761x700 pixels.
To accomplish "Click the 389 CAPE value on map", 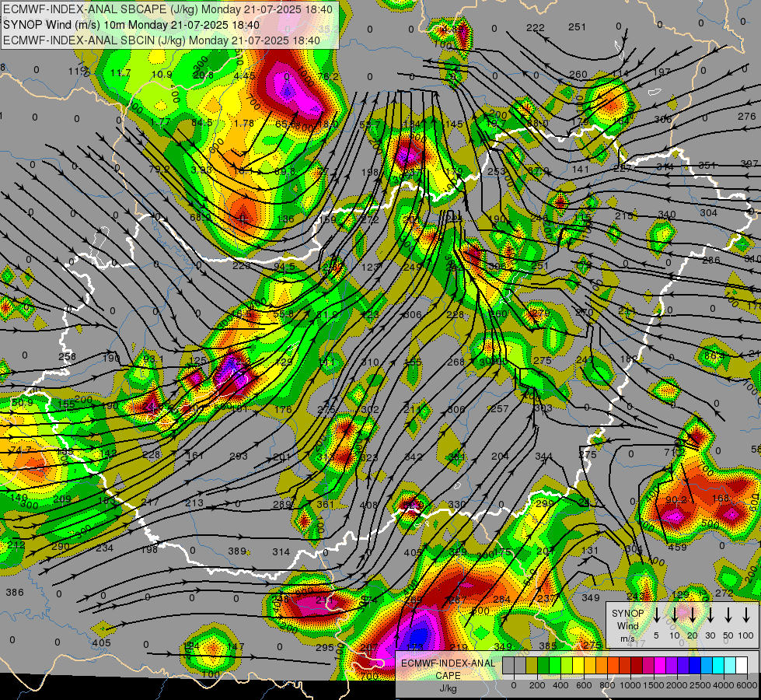I will click(237, 551).
